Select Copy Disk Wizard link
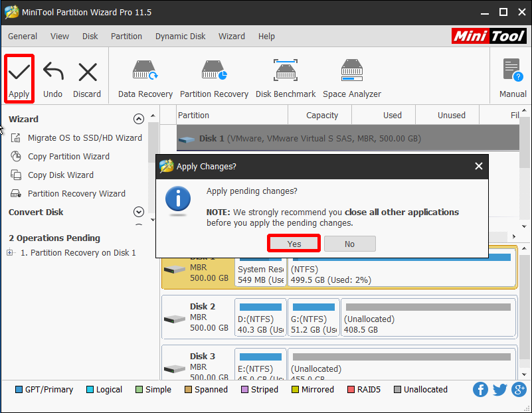The width and height of the screenshot is (532, 413). (x=60, y=175)
